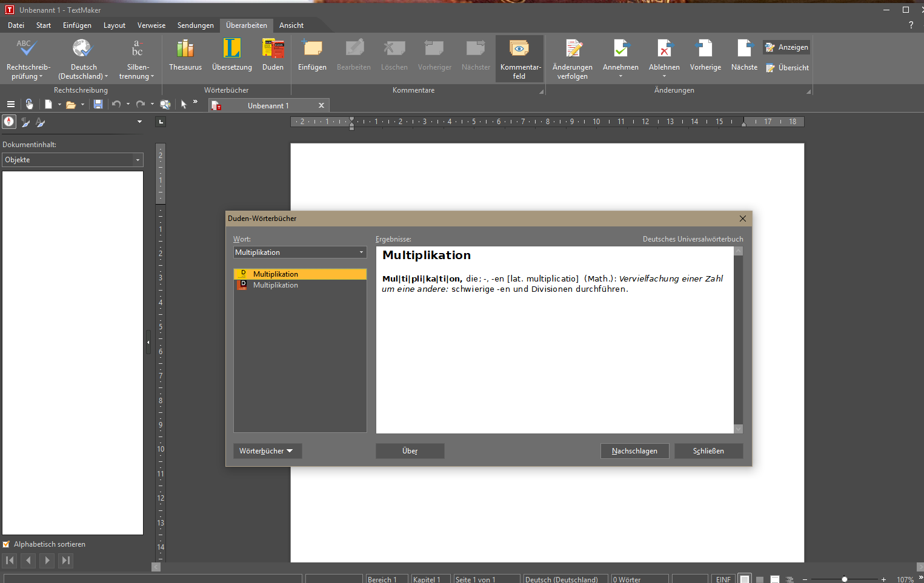Screen dimensions: 924x583
Task: Reject the change with Ablehnen
Action: click(664, 59)
